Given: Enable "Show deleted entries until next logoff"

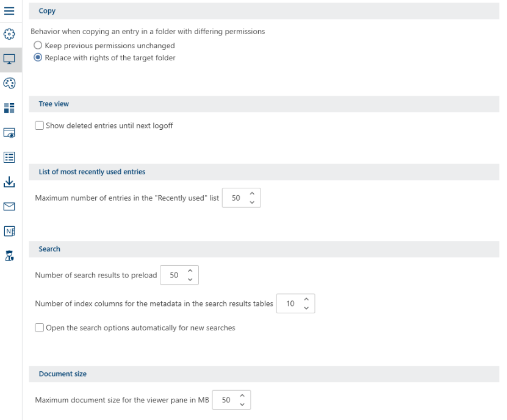Looking at the screenshot, I should (40, 126).
